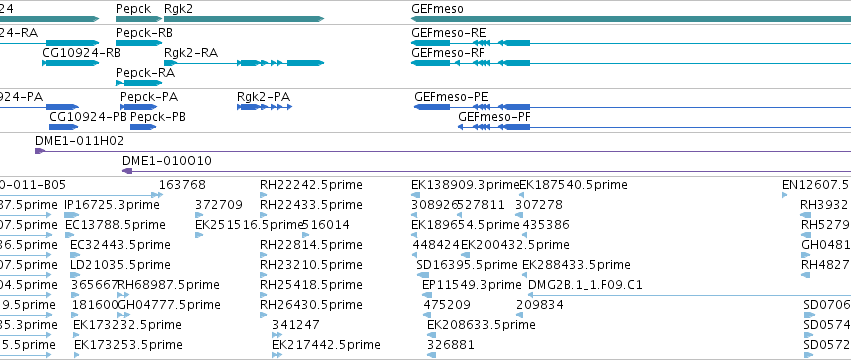851x360 pixels.
Task: Click EST 435386
Action: (x=545, y=225)
